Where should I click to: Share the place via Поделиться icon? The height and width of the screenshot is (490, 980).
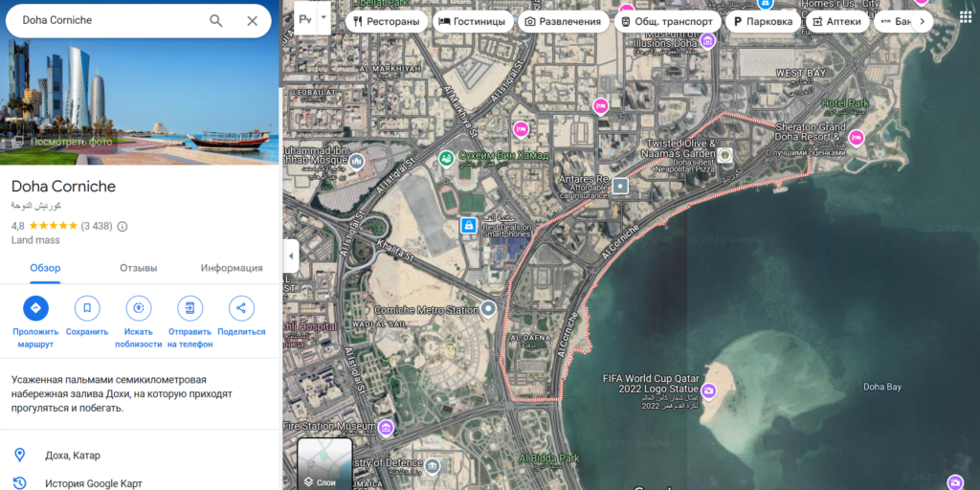(241, 308)
